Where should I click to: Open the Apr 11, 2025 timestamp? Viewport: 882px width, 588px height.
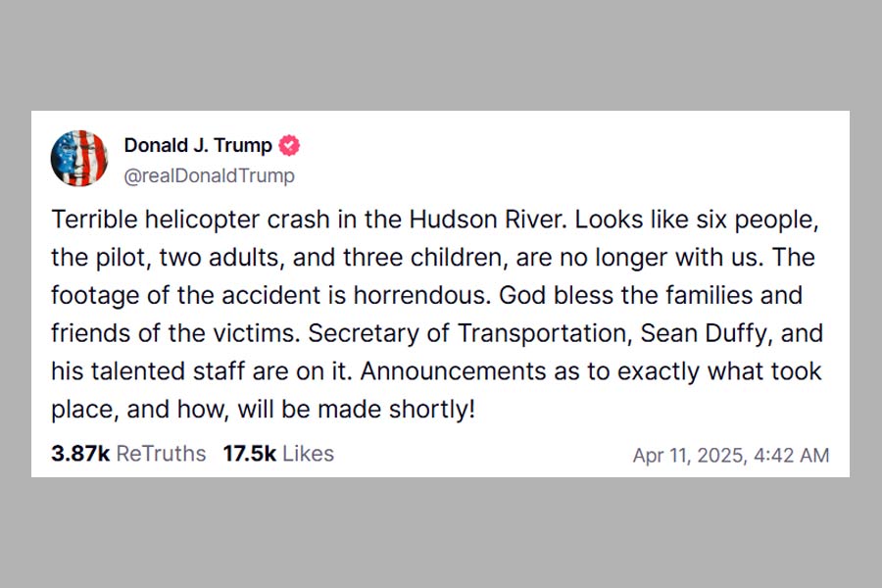pyautogui.click(x=731, y=455)
